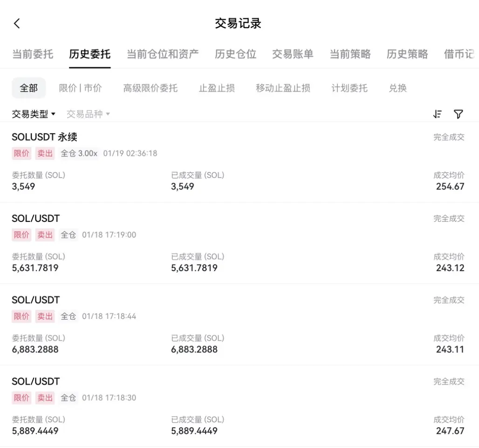Image resolution: width=479 pixels, height=448 pixels.
Task: Open the 当前策略 tab
Action: pyautogui.click(x=350, y=54)
